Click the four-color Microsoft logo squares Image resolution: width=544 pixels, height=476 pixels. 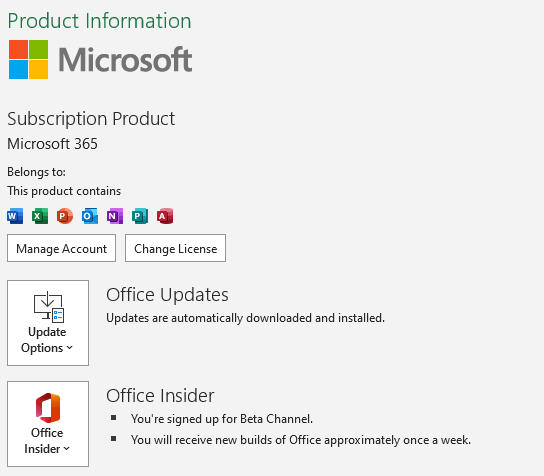[28, 59]
